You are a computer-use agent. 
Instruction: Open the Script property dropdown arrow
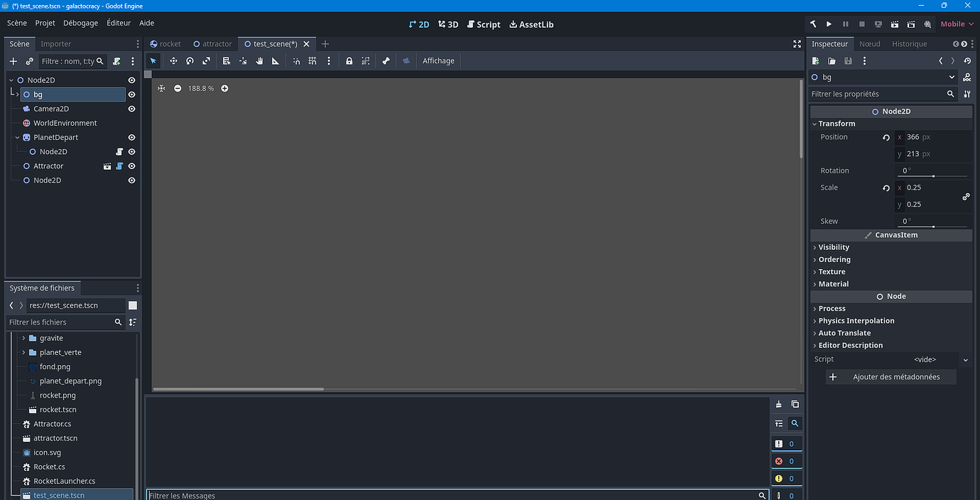[x=966, y=360]
